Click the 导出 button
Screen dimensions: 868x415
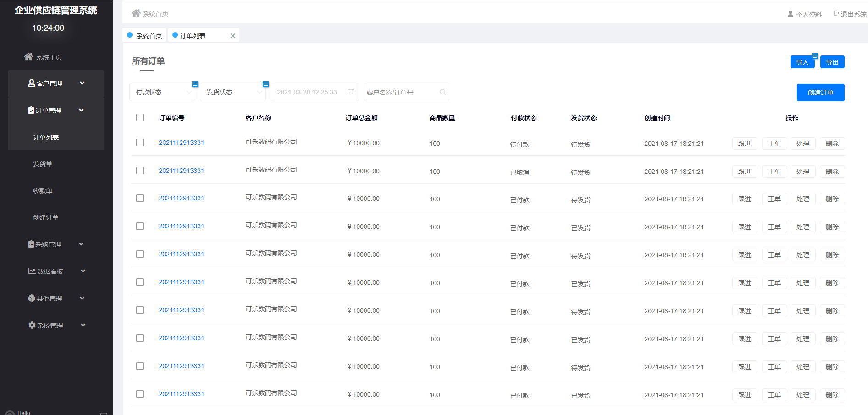tap(832, 62)
